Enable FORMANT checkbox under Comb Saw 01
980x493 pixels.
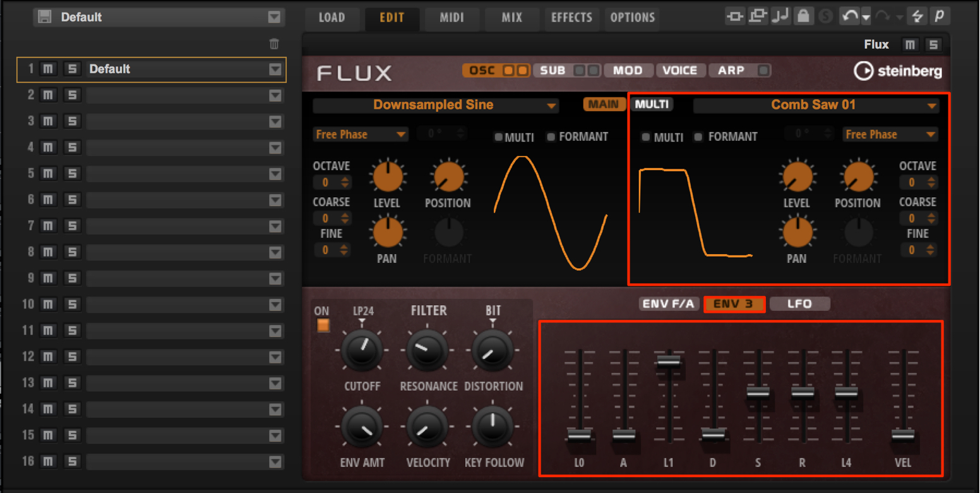(698, 137)
